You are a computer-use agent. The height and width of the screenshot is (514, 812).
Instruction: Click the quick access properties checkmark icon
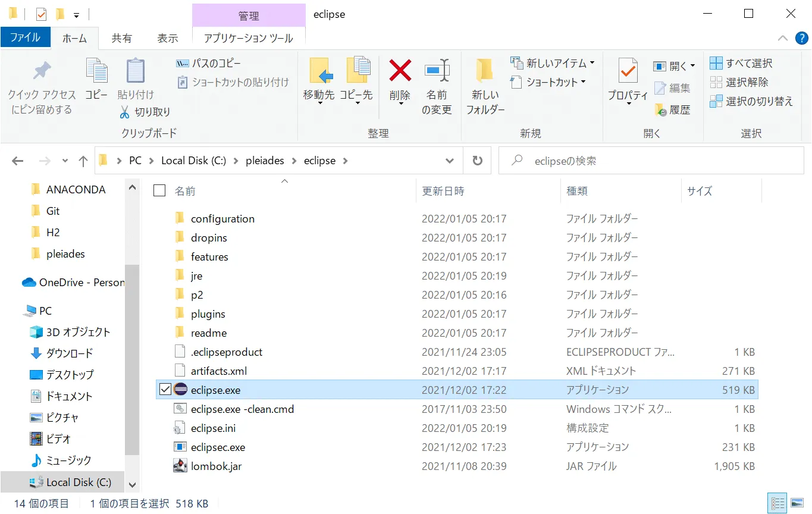click(41, 14)
